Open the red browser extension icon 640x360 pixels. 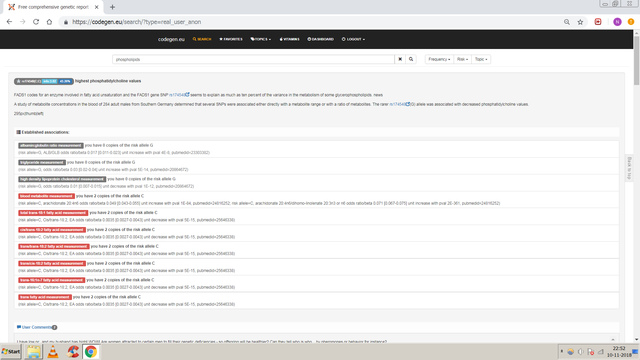point(598,22)
